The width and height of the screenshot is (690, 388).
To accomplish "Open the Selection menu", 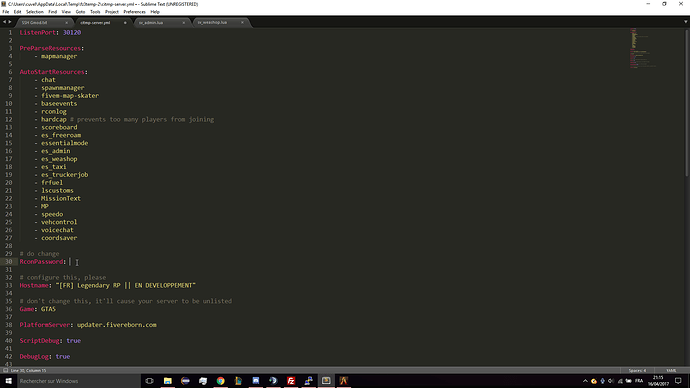I will [x=34, y=12].
